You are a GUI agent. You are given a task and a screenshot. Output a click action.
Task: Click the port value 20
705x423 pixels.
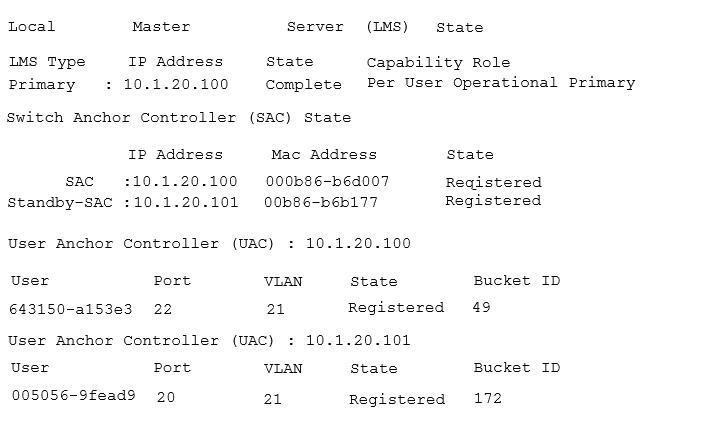tap(166, 397)
